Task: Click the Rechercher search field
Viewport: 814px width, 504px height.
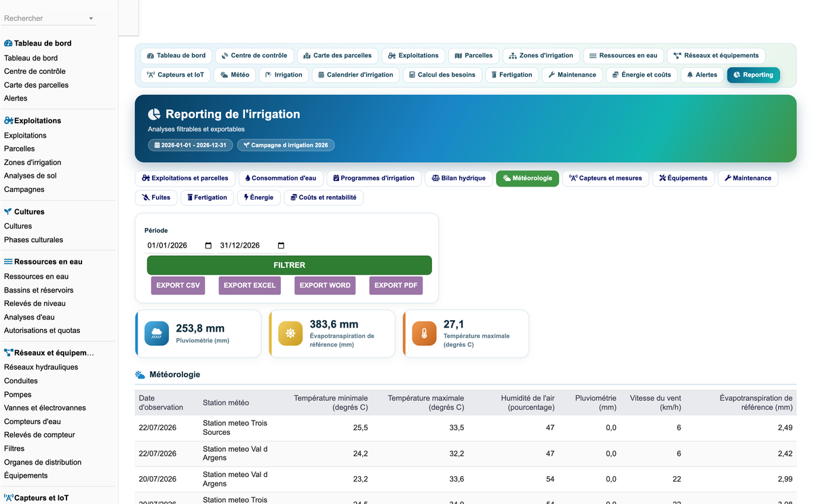Action: (49, 18)
